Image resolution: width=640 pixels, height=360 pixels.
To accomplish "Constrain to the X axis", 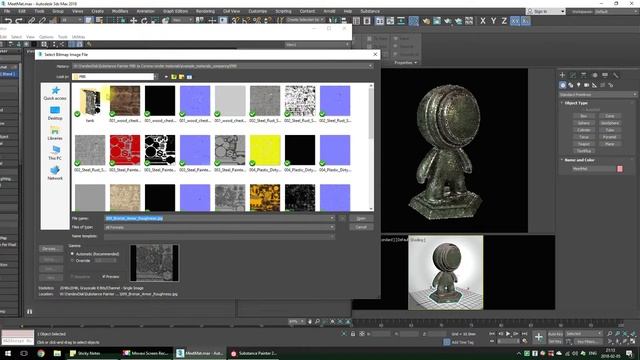I will pos(483,21).
